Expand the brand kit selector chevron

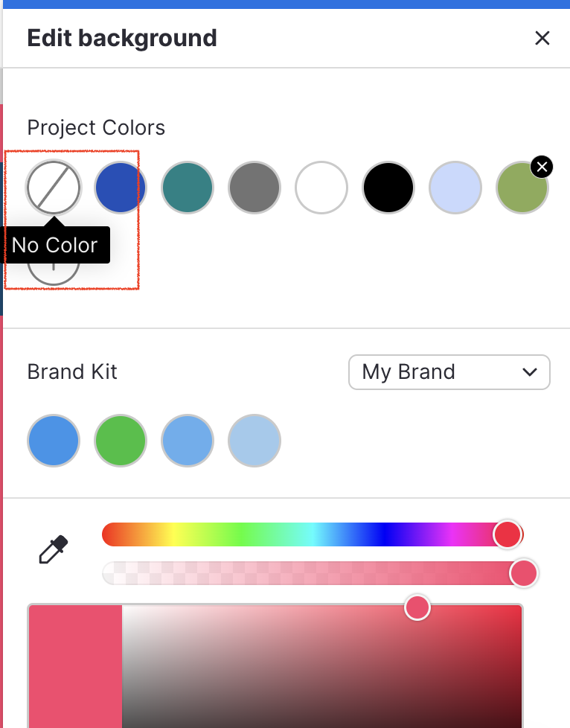[530, 371]
